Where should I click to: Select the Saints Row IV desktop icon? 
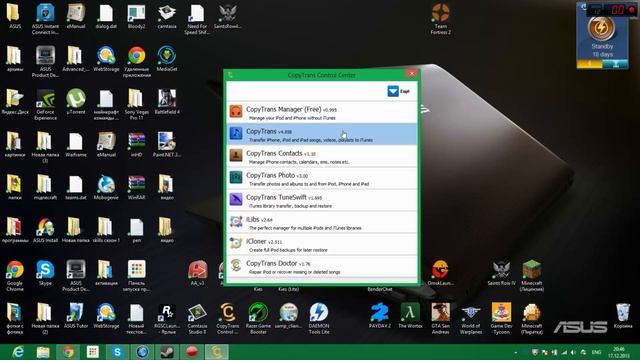click(501, 273)
